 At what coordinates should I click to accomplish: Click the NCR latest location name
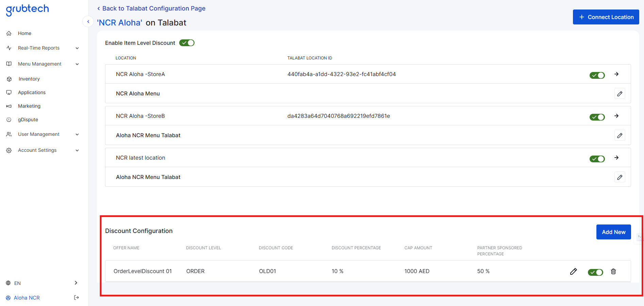coord(140,158)
